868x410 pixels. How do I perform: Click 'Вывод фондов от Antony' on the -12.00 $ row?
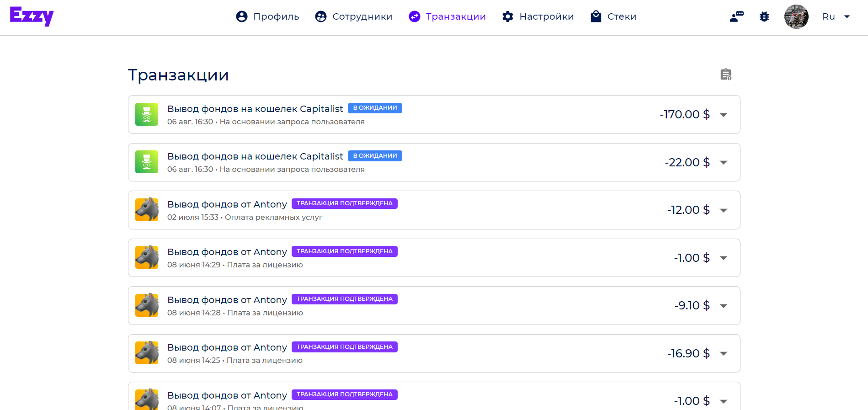click(227, 204)
